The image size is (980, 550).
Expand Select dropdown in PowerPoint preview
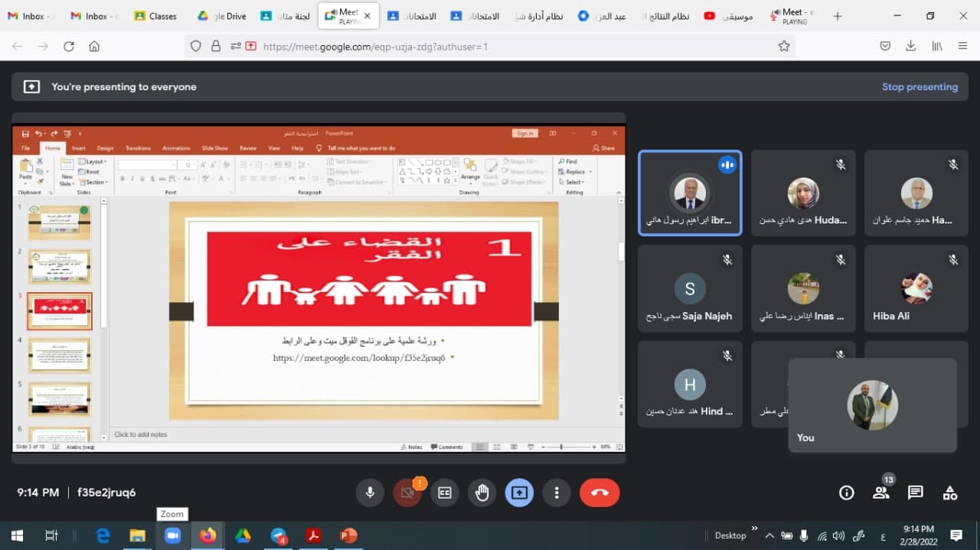point(572,182)
